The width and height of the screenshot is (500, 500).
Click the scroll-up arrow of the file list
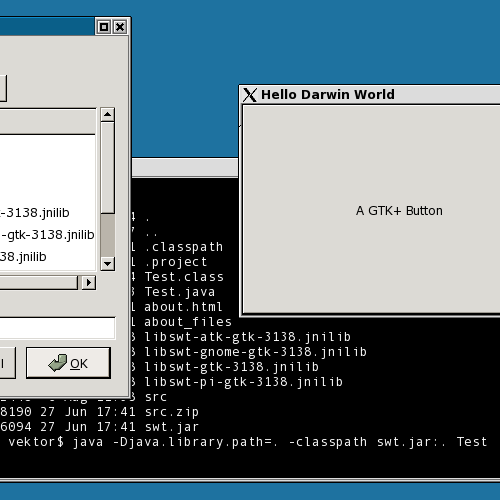[x=107, y=115]
